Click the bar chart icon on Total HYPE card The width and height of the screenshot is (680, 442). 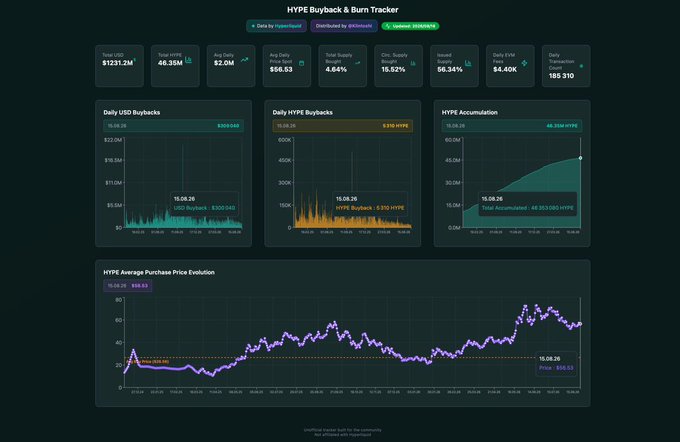coord(188,60)
